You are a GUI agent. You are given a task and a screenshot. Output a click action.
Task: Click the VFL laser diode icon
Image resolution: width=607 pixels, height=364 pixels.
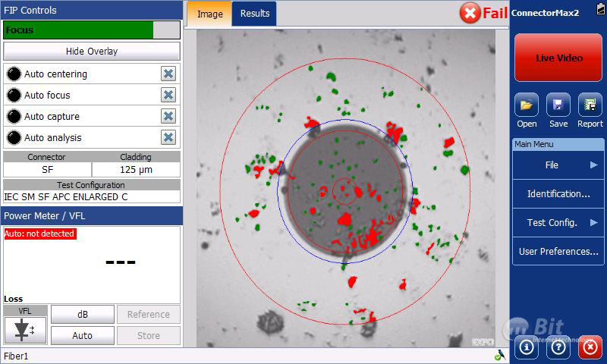pos(25,330)
